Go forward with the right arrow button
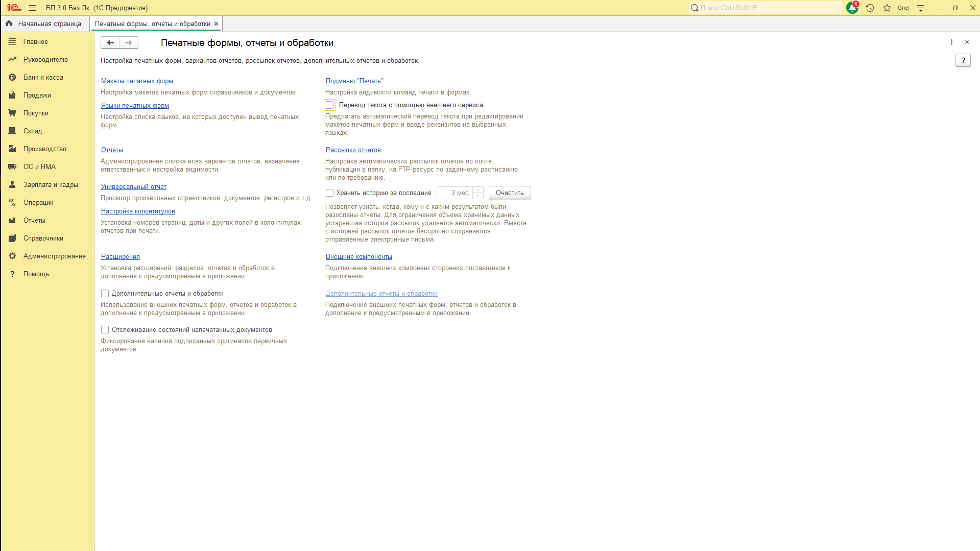 pos(129,42)
